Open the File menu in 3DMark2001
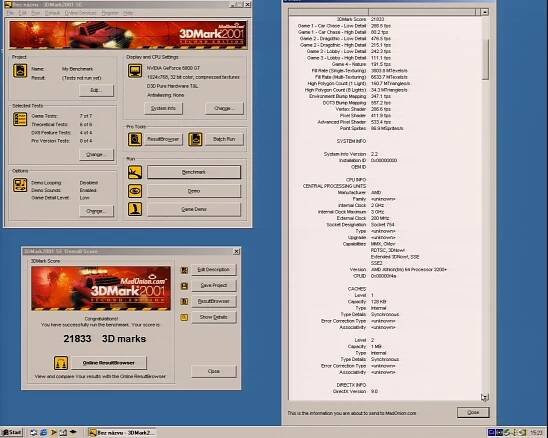This screenshot has width=548, height=438. [x=10, y=13]
